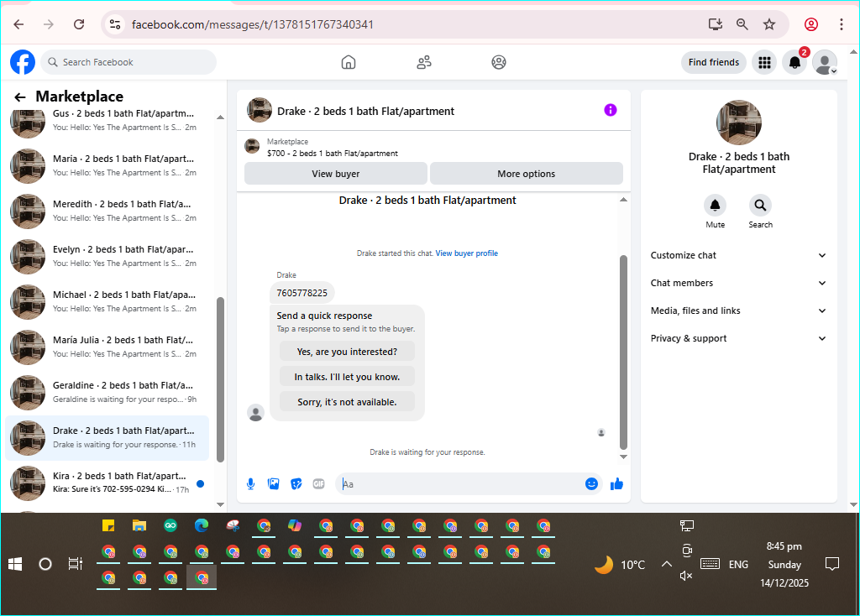
Task: Send quick response "Sorry, it's not available."
Action: click(347, 402)
